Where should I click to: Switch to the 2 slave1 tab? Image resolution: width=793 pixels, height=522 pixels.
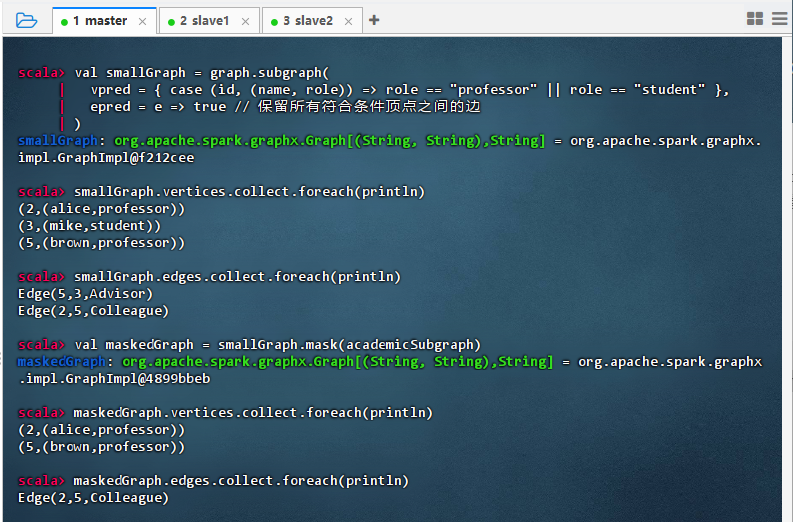pyautogui.click(x=209, y=21)
